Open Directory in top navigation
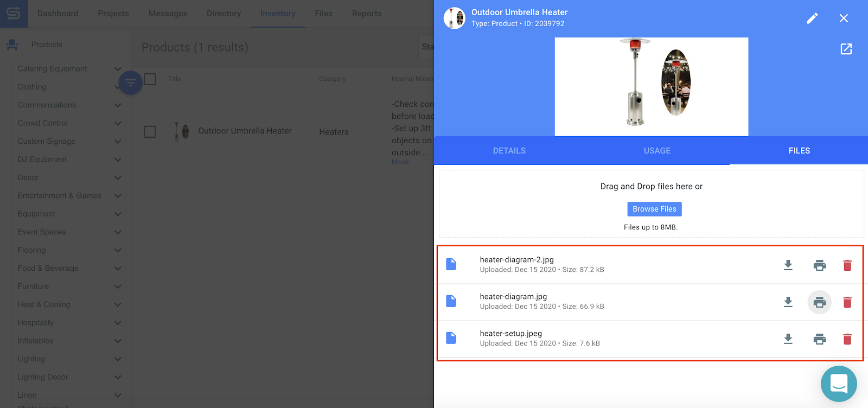 tap(224, 14)
